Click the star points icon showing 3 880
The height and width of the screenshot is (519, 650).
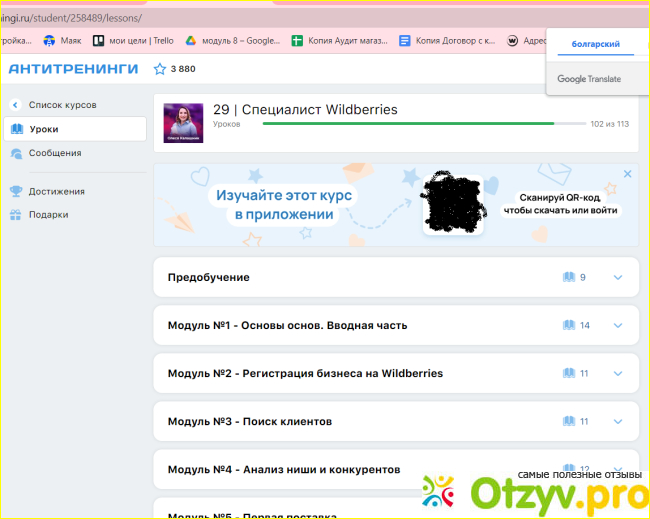click(160, 69)
